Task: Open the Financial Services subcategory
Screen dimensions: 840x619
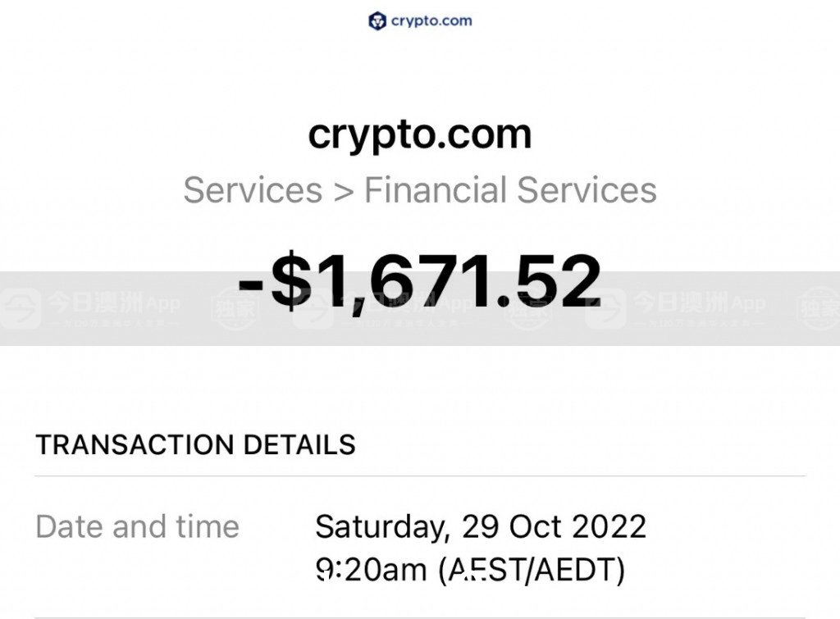Action: click(510, 190)
